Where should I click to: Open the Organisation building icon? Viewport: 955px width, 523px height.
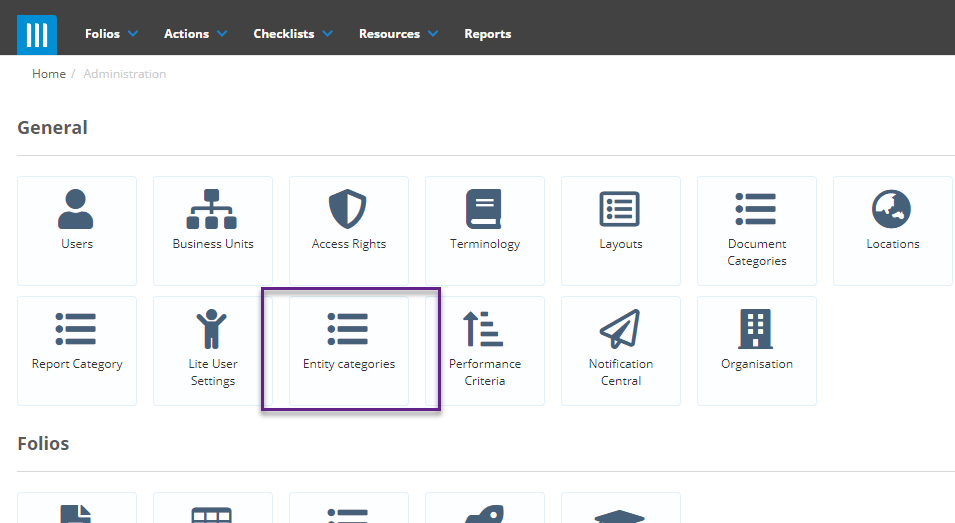tap(756, 329)
